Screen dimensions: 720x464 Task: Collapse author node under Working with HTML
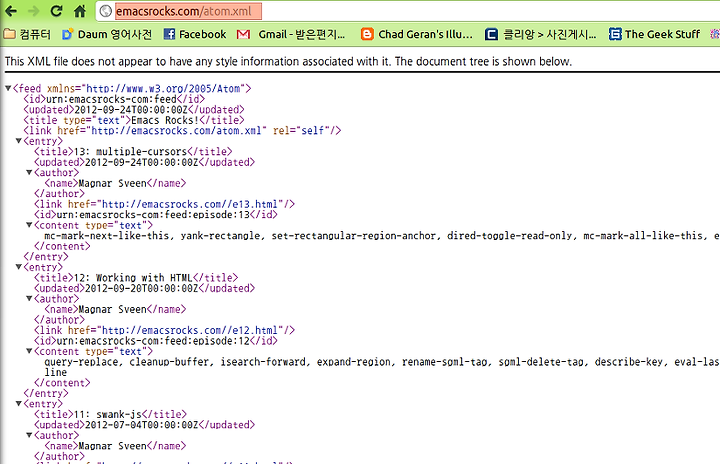(29, 299)
